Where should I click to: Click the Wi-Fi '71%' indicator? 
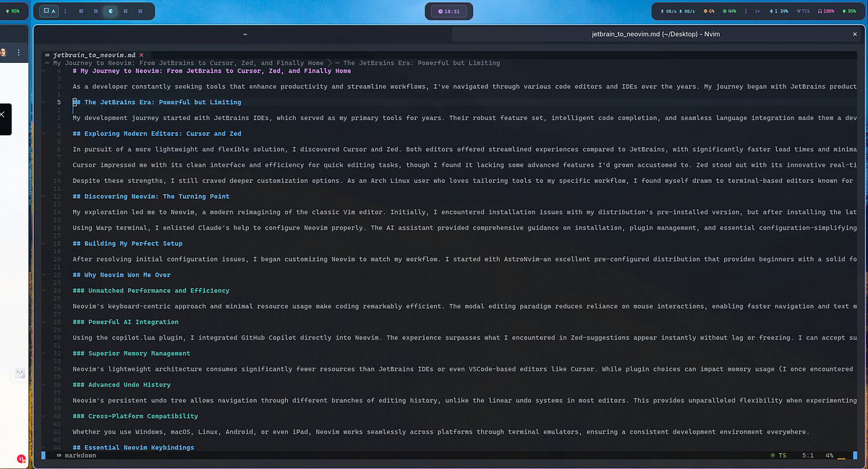point(803,11)
